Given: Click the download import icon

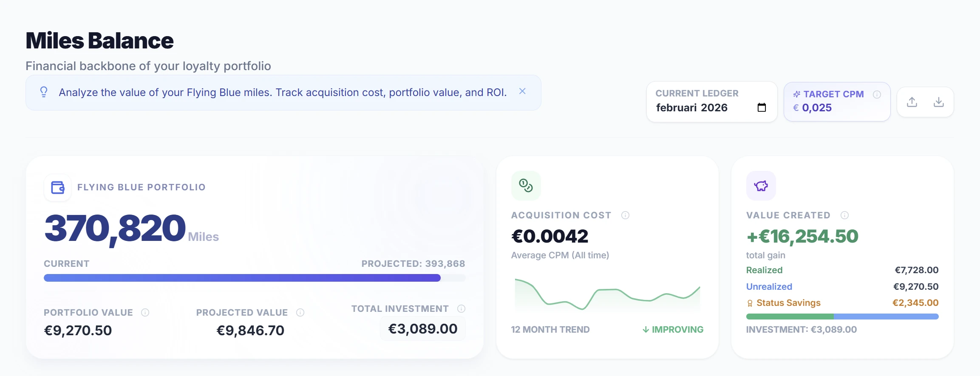Looking at the screenshot, I should tap(939, 102).
